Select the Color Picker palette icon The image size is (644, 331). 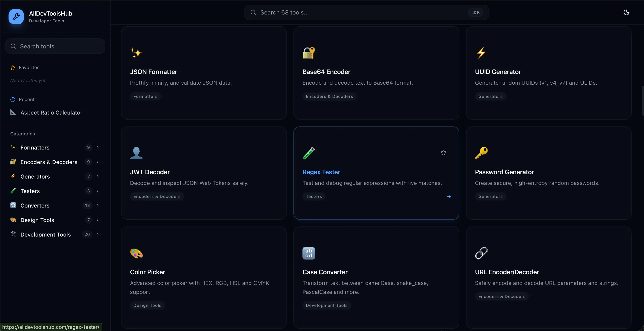[136, 253]
